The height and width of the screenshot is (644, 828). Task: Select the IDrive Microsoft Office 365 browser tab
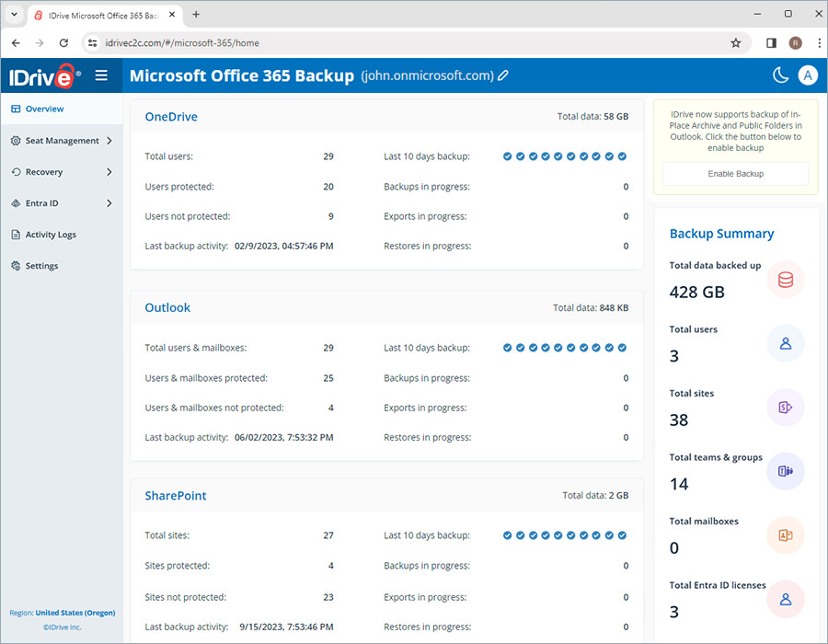[105, 16]
